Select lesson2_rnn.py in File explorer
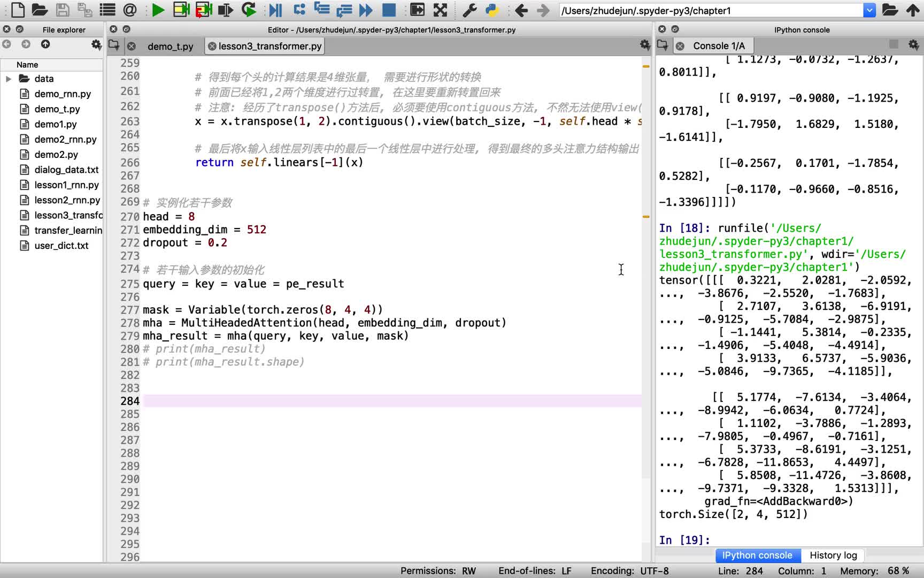 67,200
